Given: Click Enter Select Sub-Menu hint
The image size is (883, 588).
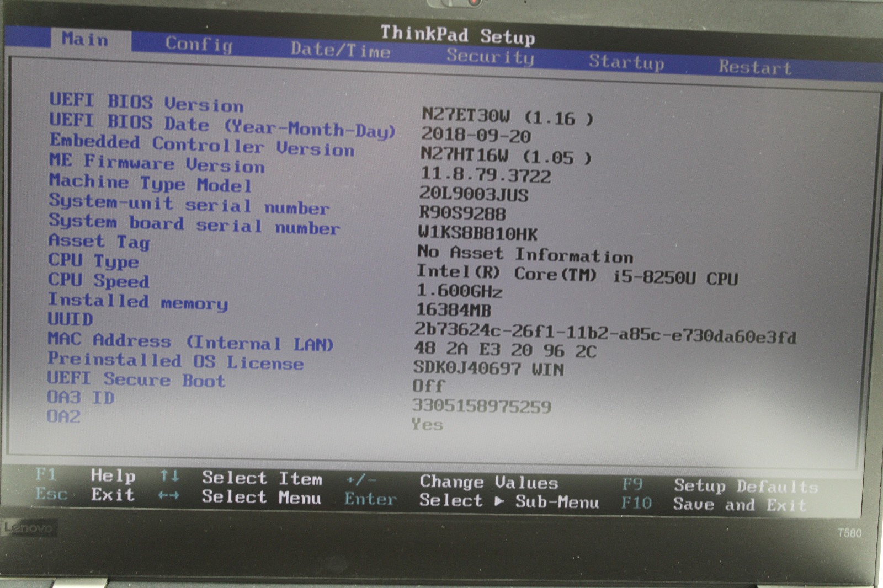Looking at the screenshot, I should click(471, 500).
